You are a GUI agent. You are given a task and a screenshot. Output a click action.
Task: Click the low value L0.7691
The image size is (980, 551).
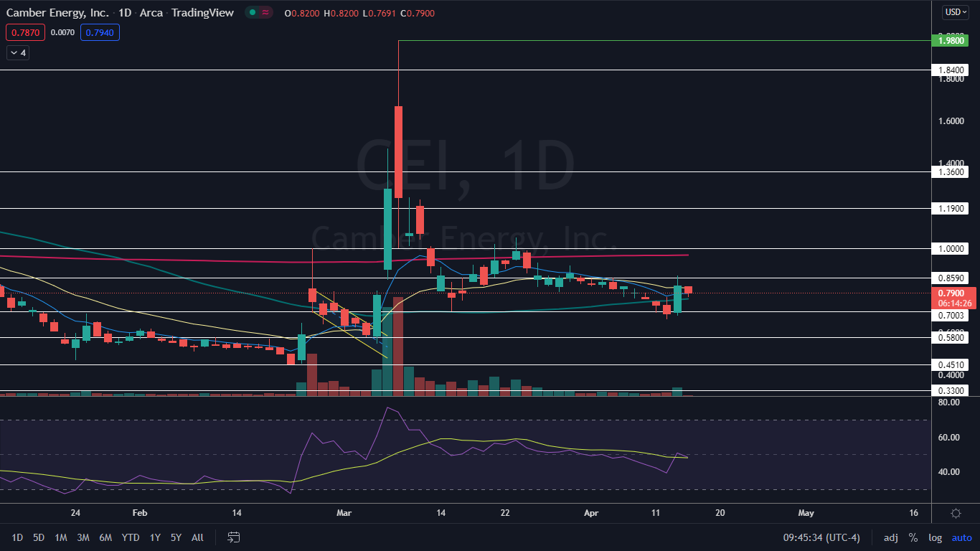[x=379, y=13]
